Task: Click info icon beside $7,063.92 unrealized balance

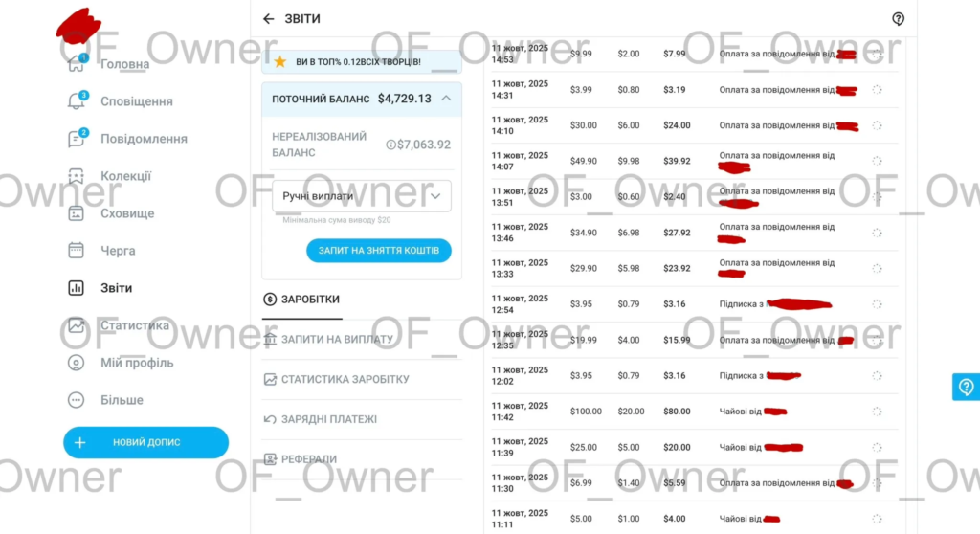Action: (390, 145)
